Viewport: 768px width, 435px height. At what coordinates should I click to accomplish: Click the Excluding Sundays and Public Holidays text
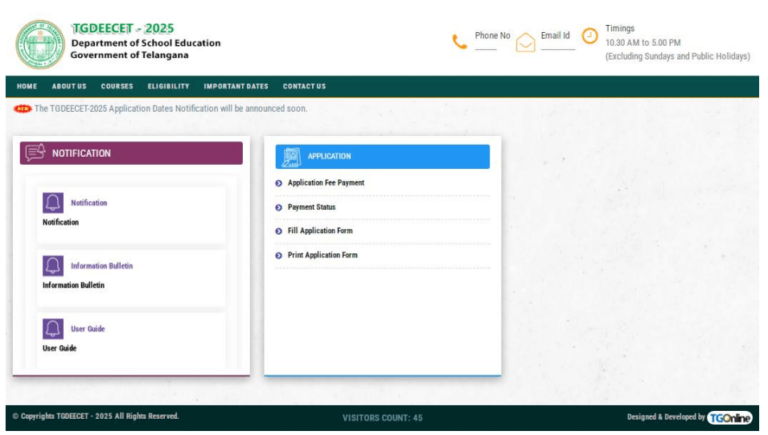coord(678,56)
